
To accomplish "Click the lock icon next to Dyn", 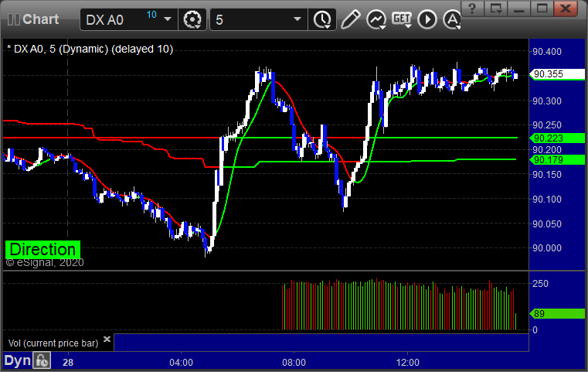I will click(42, 360).
